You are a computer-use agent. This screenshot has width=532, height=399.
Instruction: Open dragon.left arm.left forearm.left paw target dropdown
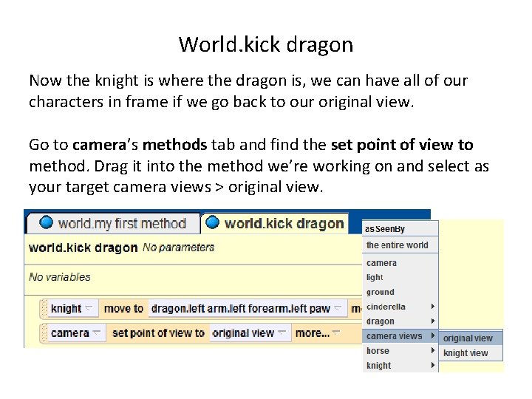point(247,308)
